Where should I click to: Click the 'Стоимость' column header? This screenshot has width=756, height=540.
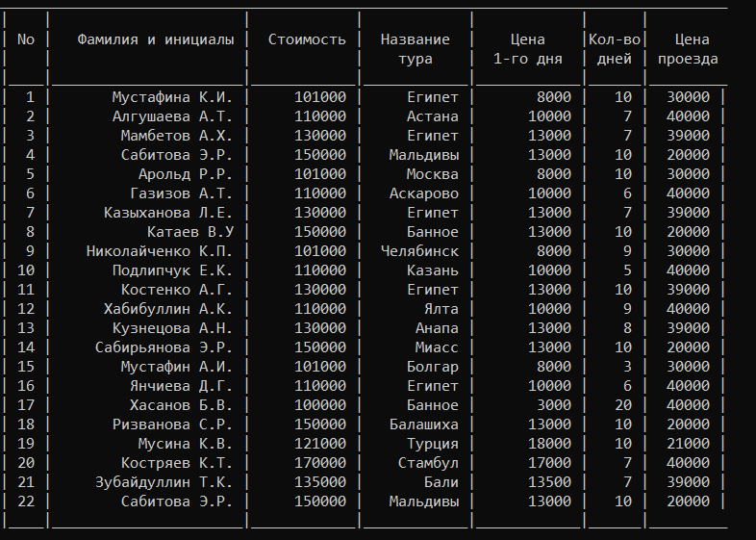pyautogui.click(x=307, y=39)
